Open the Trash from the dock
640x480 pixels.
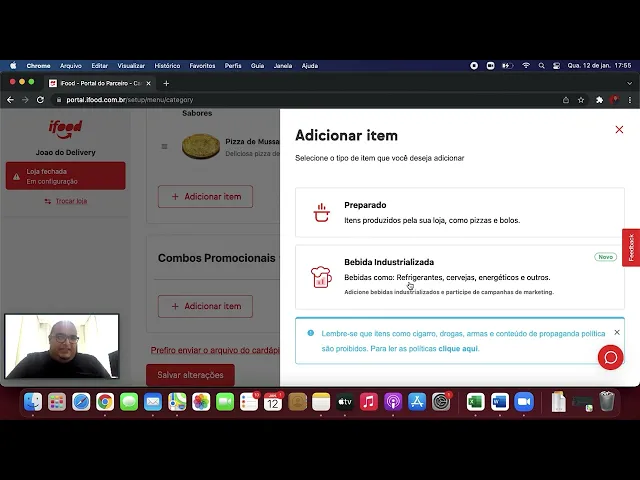607,402
